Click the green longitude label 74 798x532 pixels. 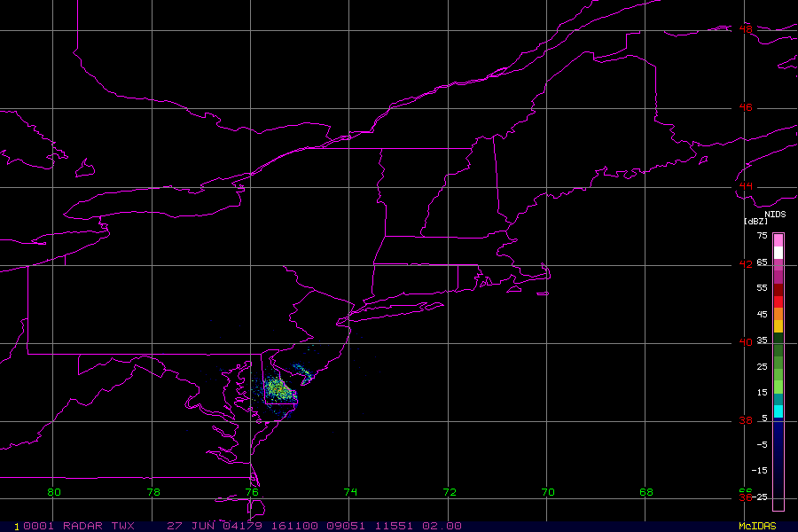[x=350, y=492]
